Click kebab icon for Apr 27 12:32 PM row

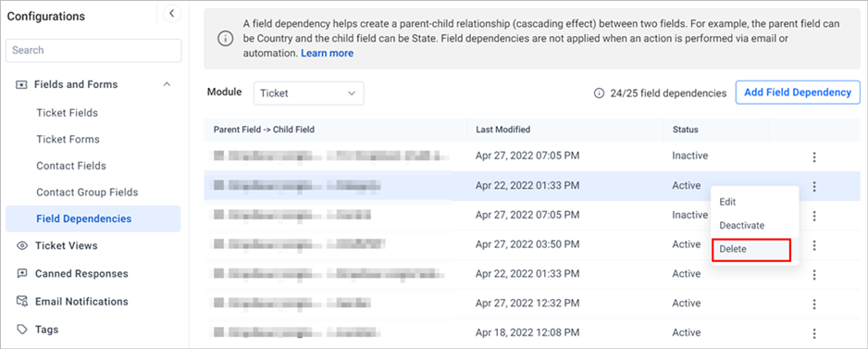(813, 304)
